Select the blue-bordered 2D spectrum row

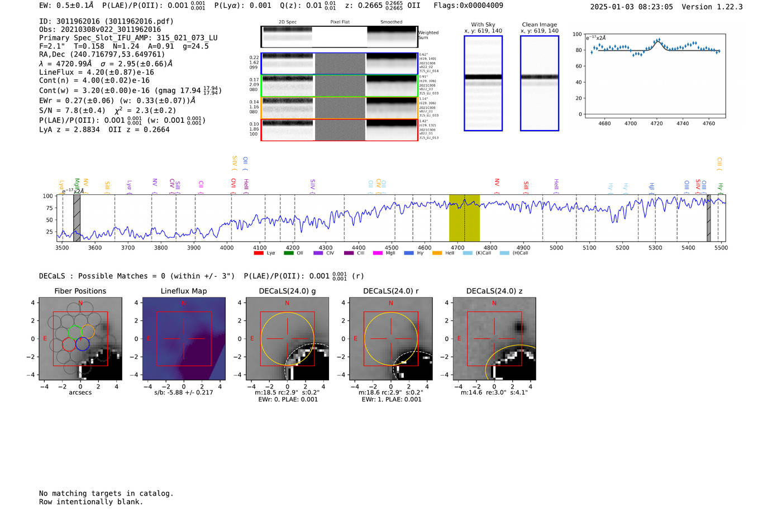[x=340, y=64]
